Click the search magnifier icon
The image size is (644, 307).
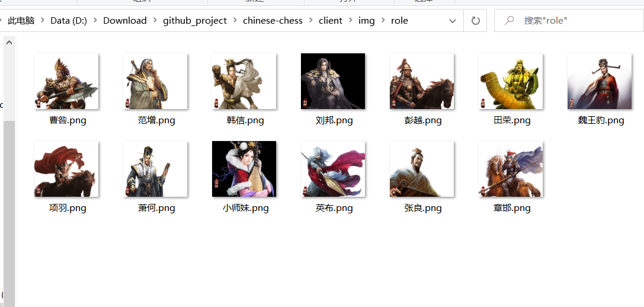509,20
